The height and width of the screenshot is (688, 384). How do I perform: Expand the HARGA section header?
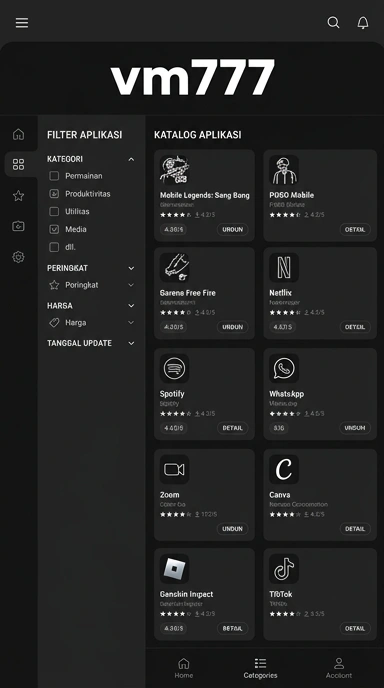point(91,305)
